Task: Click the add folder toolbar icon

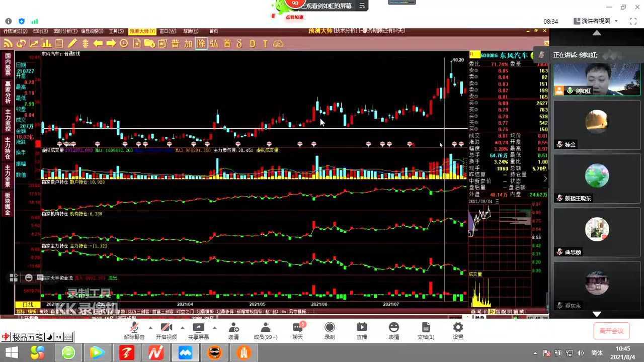Action: point(149,44)
